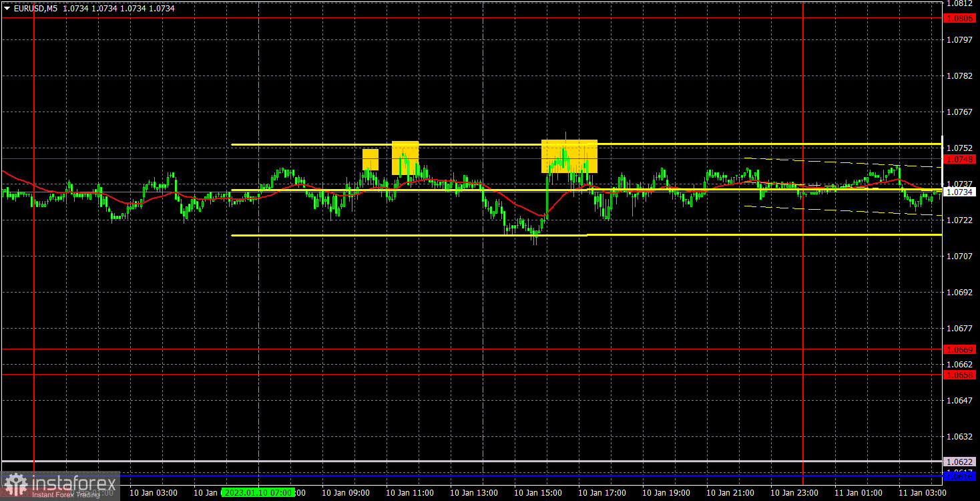Click the 1.0797 price scale value

point(958,40)
